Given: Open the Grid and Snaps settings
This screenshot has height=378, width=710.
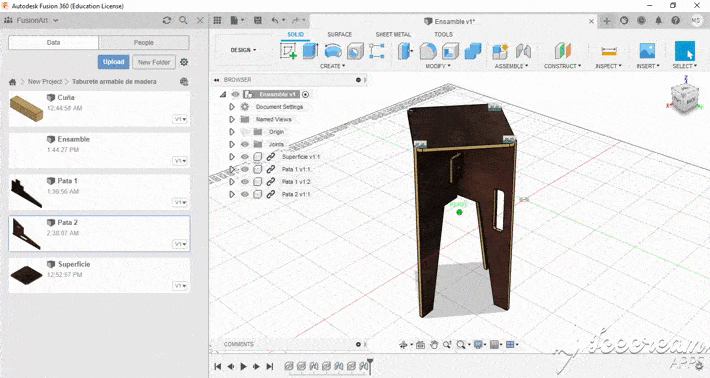Looking at the screenshot, I should (494, 345).
